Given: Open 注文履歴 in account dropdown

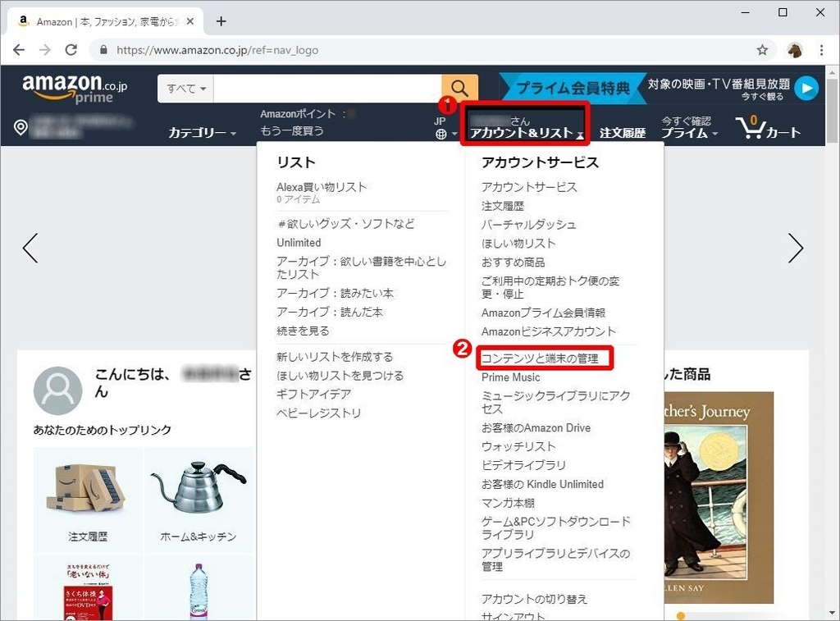Looking at the screenshot, I should coord(503,206).
